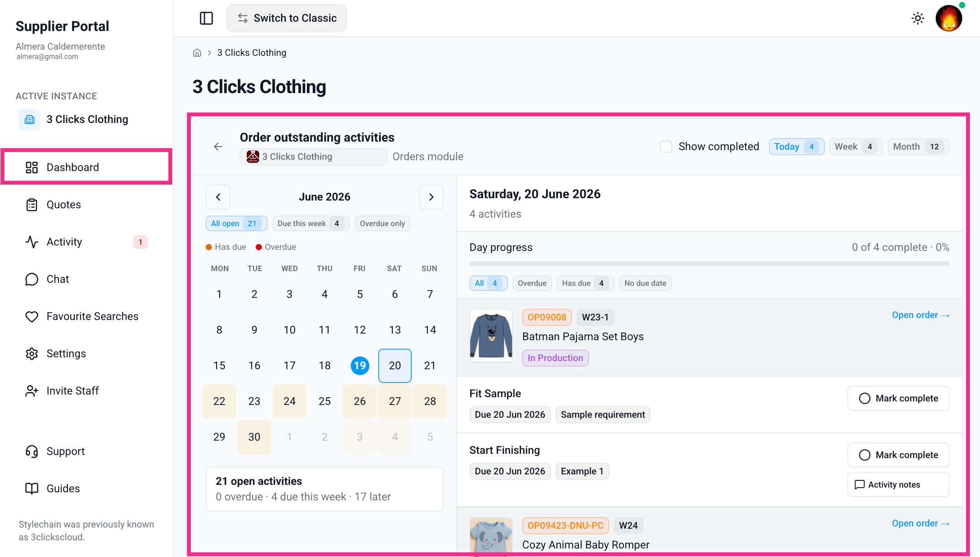Toggle the light/dark theme sun icon

(x=918, y=18)
